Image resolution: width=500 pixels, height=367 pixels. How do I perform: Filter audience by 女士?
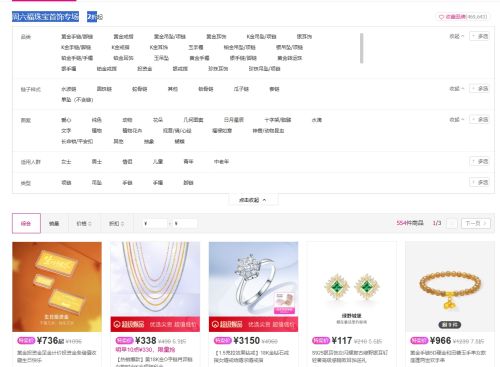[x=66, y=162]
